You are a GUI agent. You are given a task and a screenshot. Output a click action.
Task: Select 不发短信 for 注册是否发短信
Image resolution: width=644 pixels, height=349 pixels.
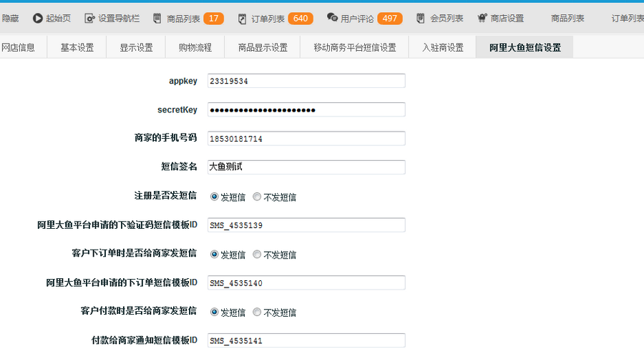point(257,197)
